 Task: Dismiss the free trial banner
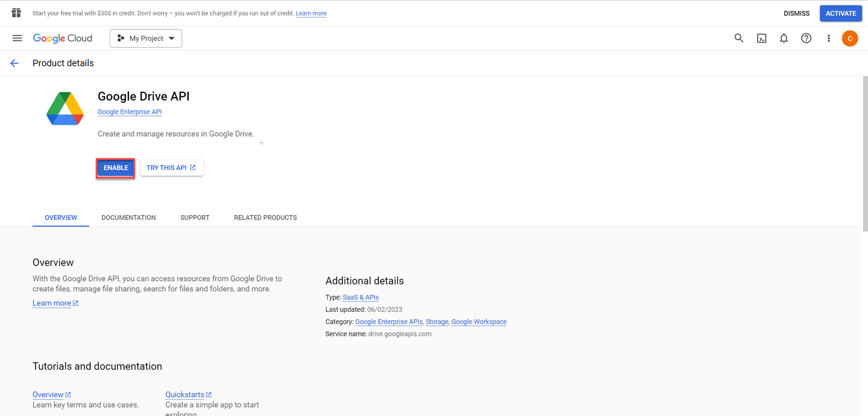[x=796, y=13]
